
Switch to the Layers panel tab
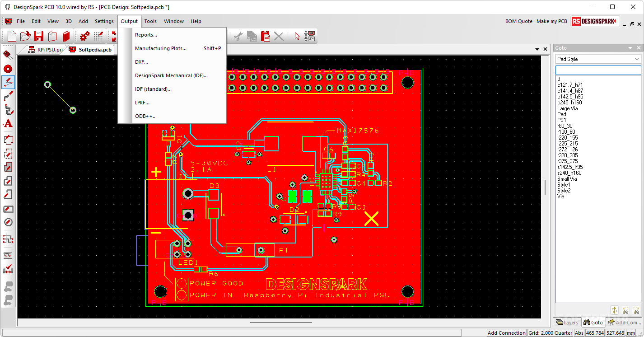click(567, 322)
